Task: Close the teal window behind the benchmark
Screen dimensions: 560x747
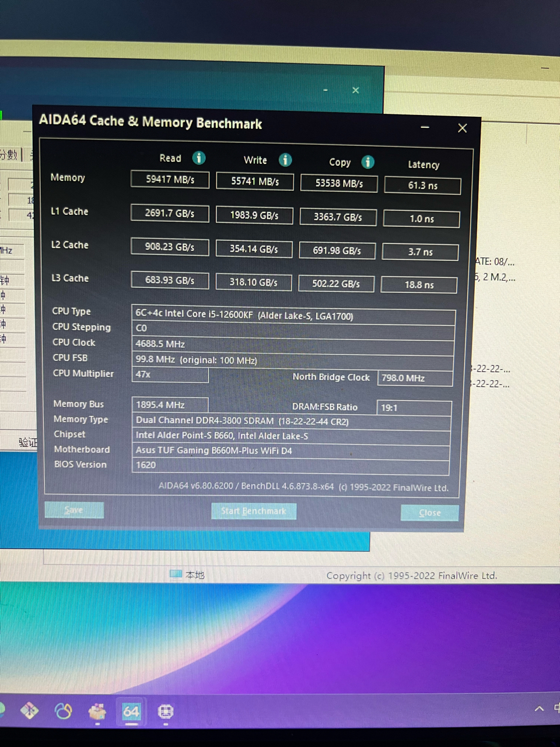Action: [x=355, y=90]
